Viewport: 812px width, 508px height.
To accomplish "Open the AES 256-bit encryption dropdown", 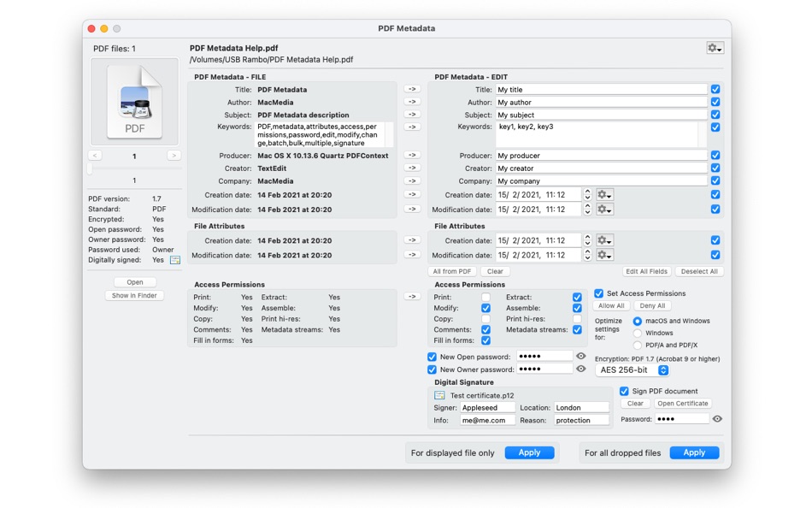I will click(x=632, y=370).
